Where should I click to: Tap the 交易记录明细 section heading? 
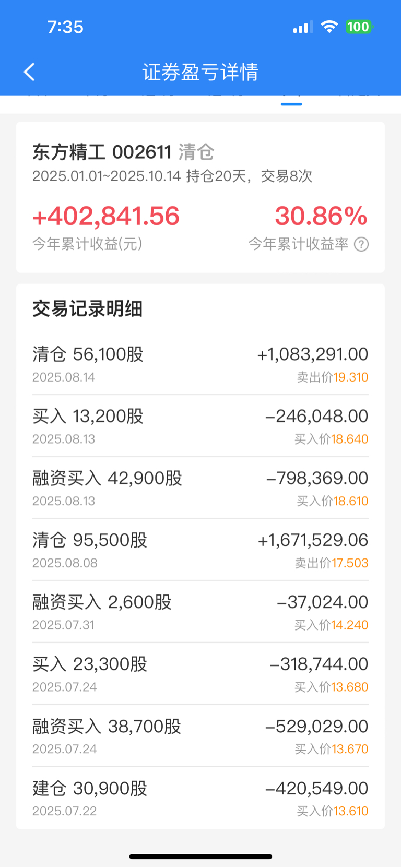click(x=88, y=309)
